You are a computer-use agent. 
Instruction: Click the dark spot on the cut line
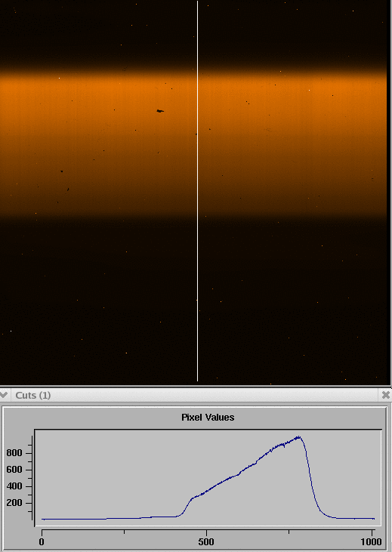196,134
